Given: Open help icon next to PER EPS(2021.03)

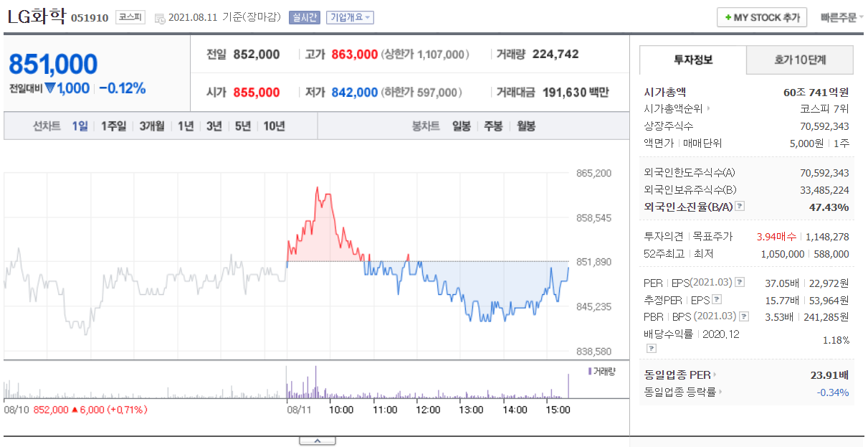Looking at the screenshot, I should 740,283.
